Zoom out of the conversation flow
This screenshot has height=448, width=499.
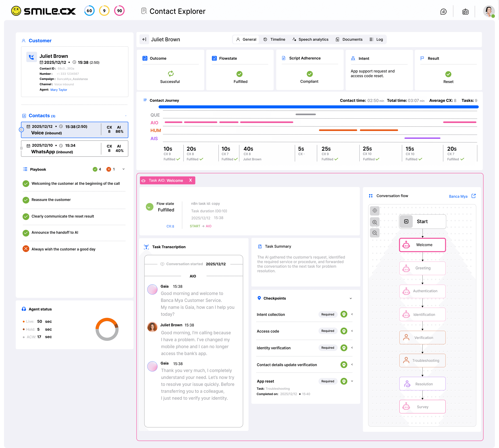(x=375, y=233)
